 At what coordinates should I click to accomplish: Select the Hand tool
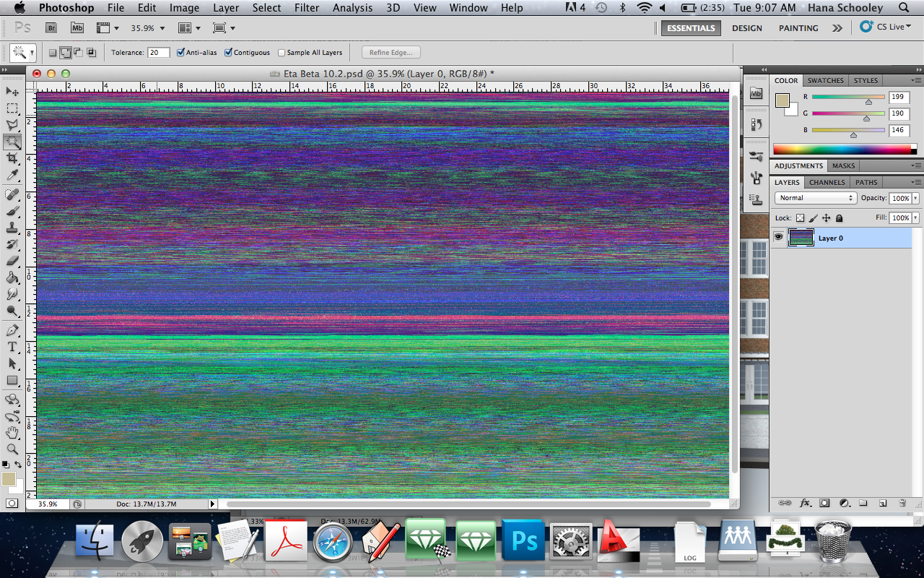[12, 433]
